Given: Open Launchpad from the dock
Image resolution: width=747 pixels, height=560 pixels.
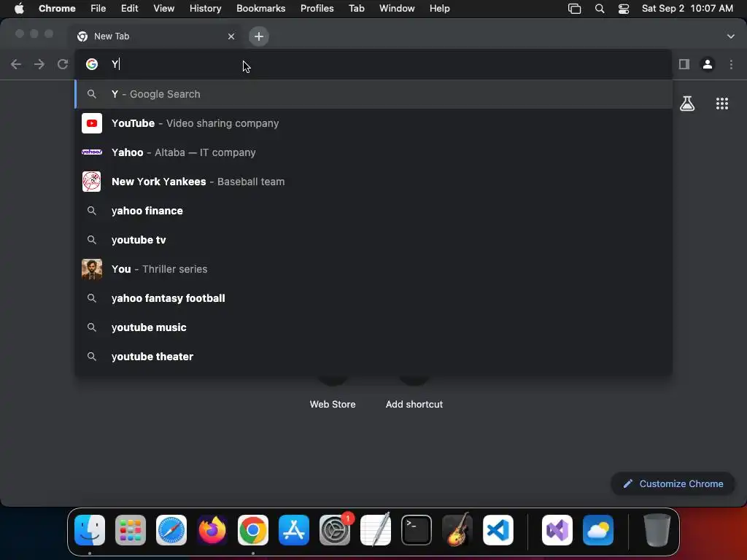Looking at the screenshot, I should (131, 530).
